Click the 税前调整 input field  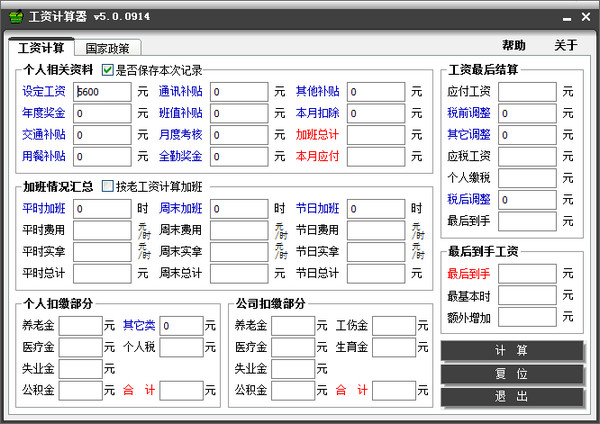pos(526,113)
